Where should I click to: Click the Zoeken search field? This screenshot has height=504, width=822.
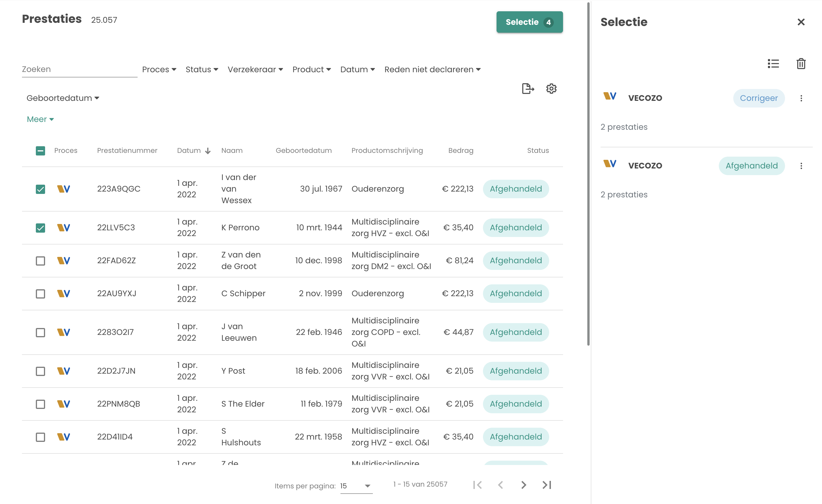(x=79, y=69)
